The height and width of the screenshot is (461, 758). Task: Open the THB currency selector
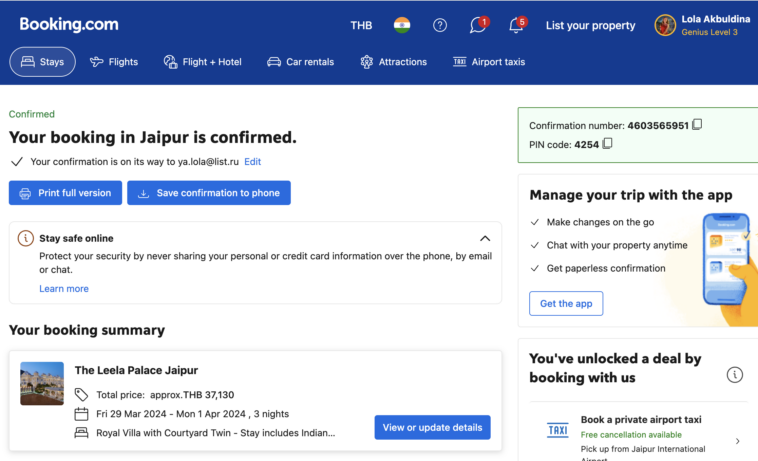pos(361,25)
